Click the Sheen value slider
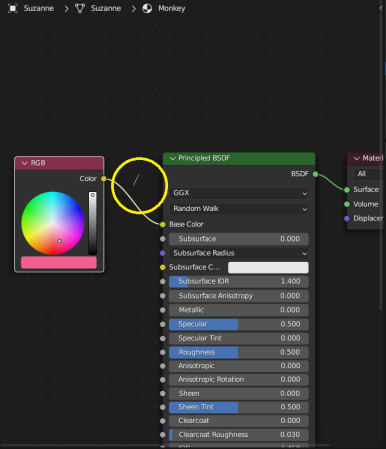Image resolution: width=386 pixels, height=449 pixels. (239, 394)
